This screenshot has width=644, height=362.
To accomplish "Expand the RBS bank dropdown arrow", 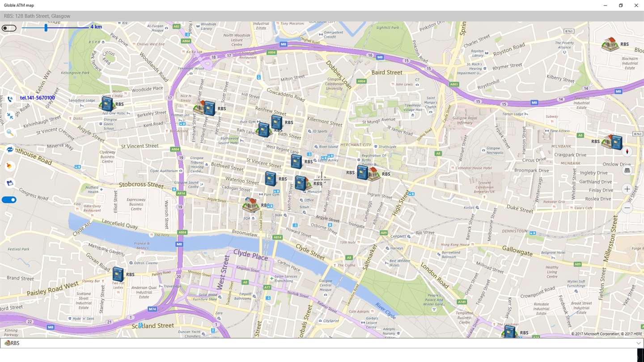I will tap(639, 343).
